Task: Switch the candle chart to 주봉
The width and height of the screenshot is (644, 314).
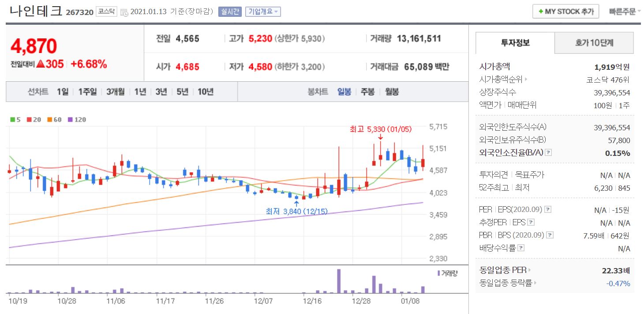Action: tap(367, 92)
